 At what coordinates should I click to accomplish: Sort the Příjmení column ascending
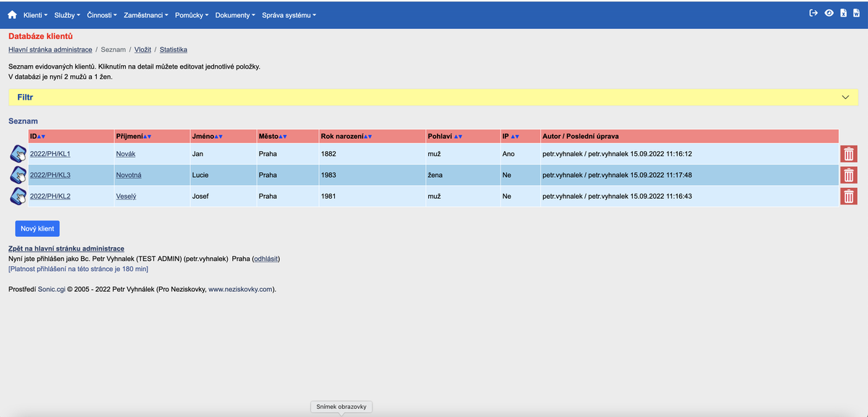(145, 135)
